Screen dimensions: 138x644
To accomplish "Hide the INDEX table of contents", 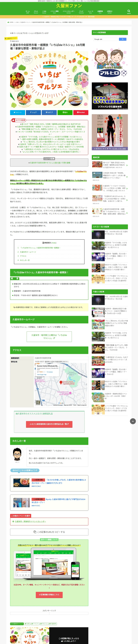I will 54,243.
